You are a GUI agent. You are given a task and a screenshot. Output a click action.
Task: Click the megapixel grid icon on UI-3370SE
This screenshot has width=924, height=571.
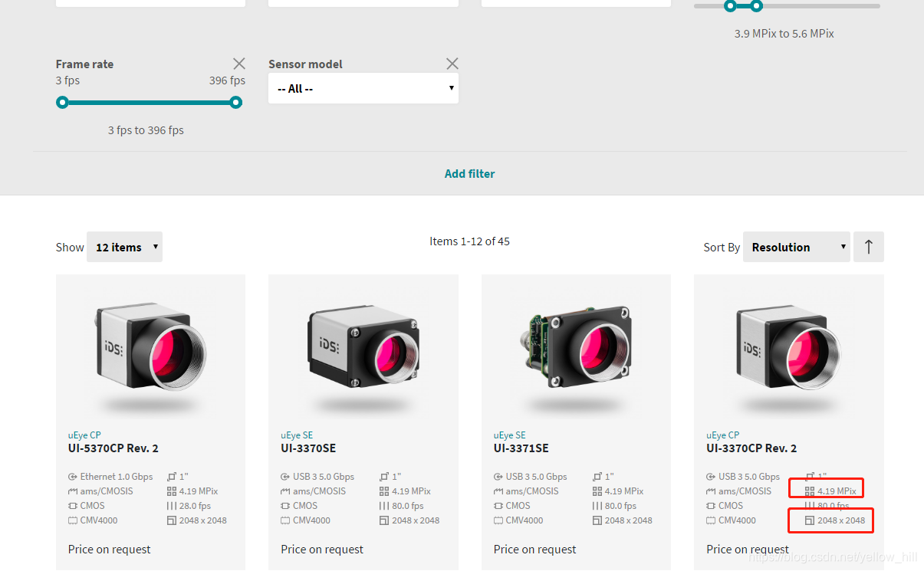pyautogui.click(x=384, y=491)
